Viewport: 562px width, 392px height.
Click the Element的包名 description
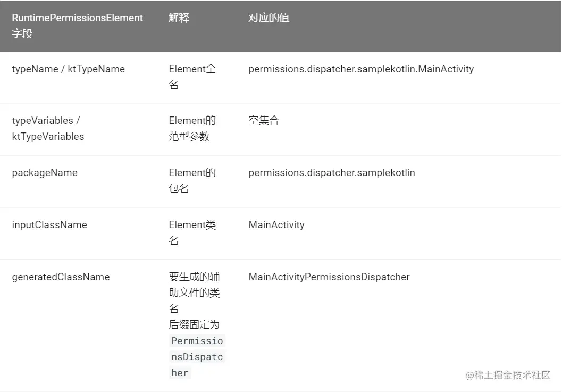(192, 180)
